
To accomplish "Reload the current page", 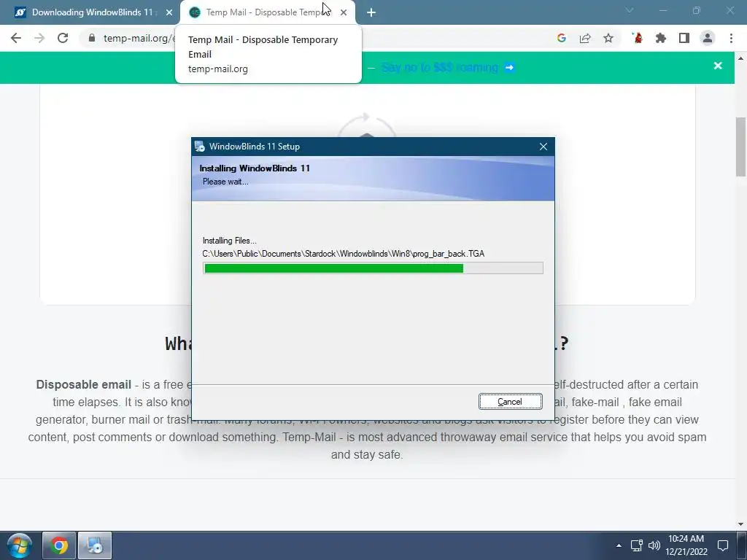I will click(x=63, y=38).
